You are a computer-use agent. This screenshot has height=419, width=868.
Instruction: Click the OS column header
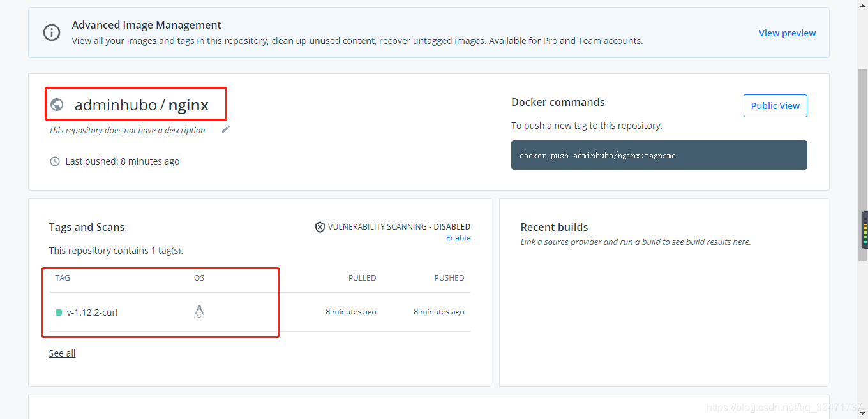(199, 278)
